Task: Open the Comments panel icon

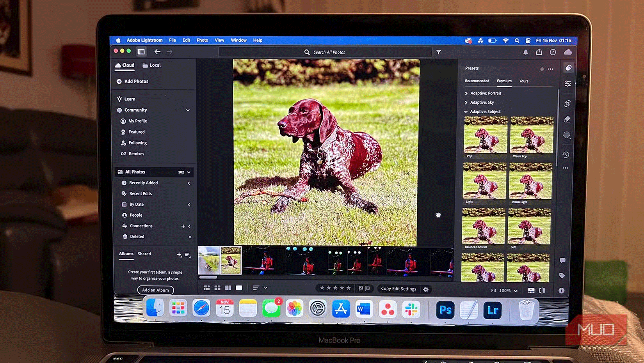Action: point(563,260)
